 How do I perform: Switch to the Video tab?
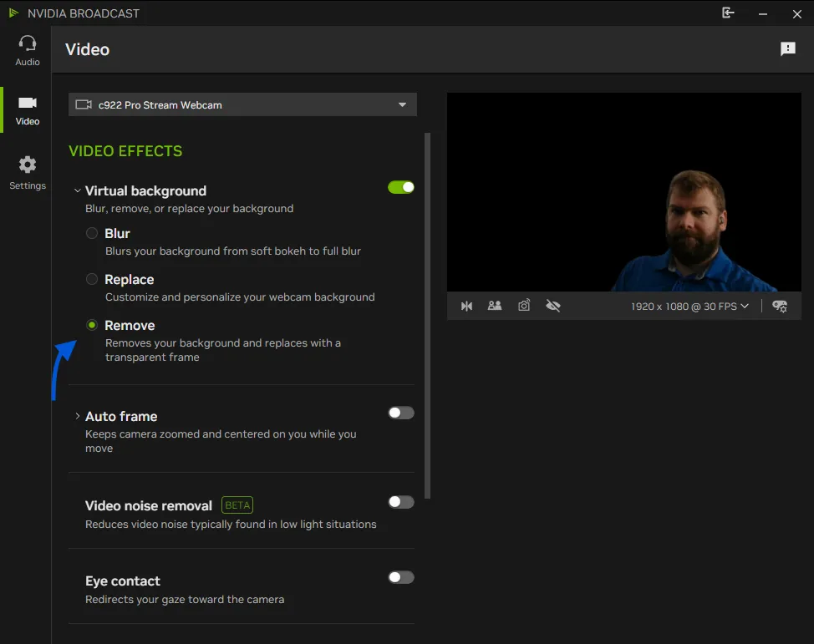(28, 109)
